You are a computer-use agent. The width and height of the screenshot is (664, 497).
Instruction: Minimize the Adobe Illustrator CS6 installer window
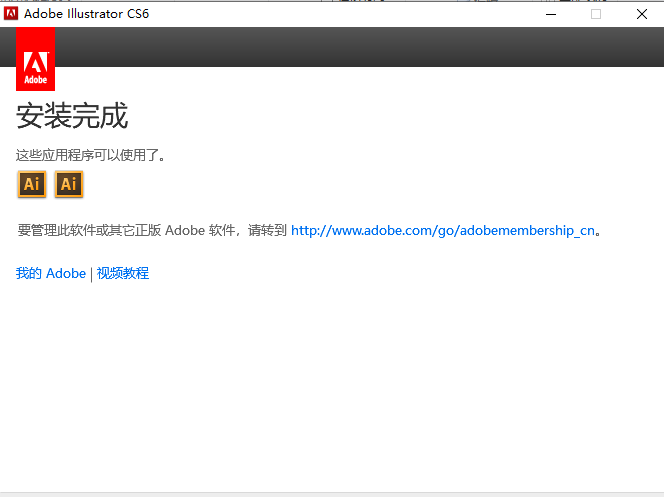point(551,14)
